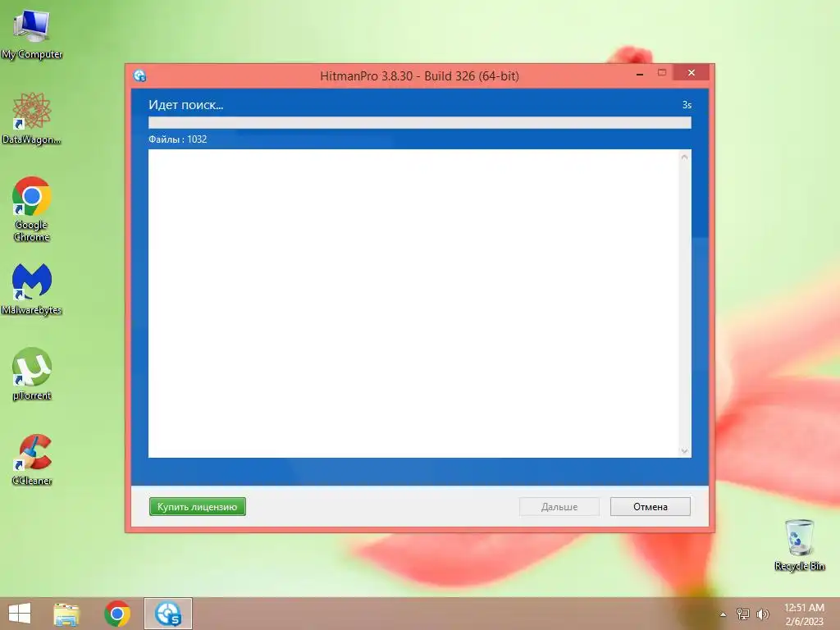The image size is (840, 630).
Task: Click the Идет поиск... heading
Action: (186, 105)
